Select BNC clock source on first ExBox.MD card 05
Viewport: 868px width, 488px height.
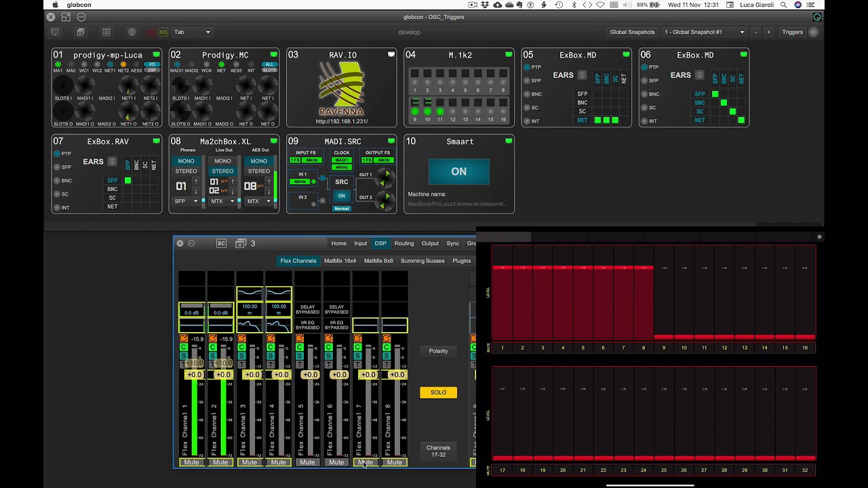click(528, 94)
